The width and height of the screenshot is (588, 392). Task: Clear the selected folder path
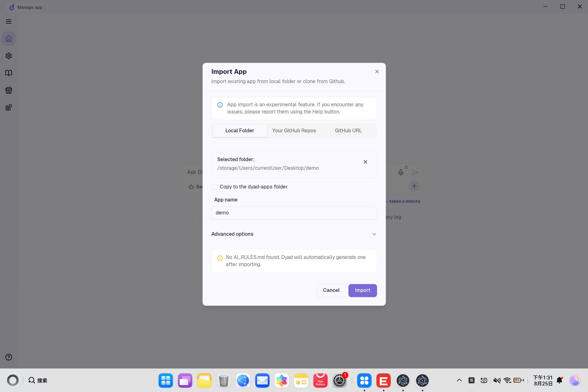point(365,162)
